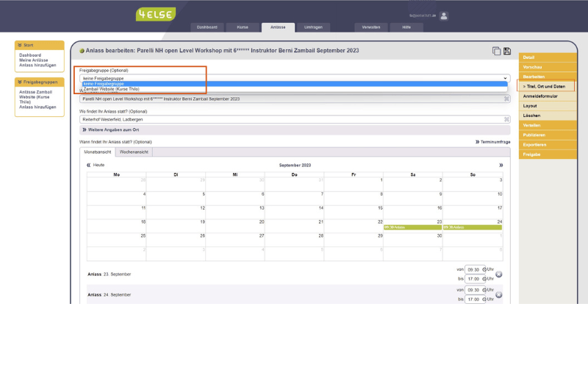Clear the location field using X icon
588x390 pixels.
tap(506, 119)
